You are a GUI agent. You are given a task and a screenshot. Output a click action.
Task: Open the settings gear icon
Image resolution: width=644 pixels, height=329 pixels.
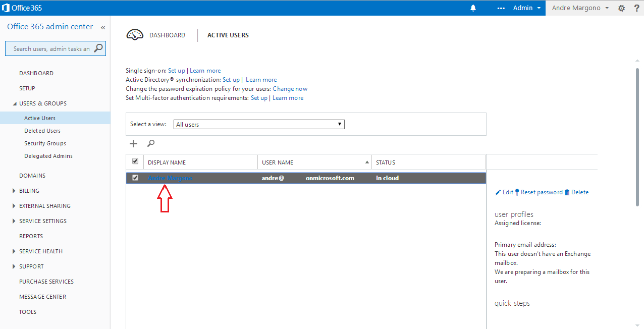click(621, 8)
